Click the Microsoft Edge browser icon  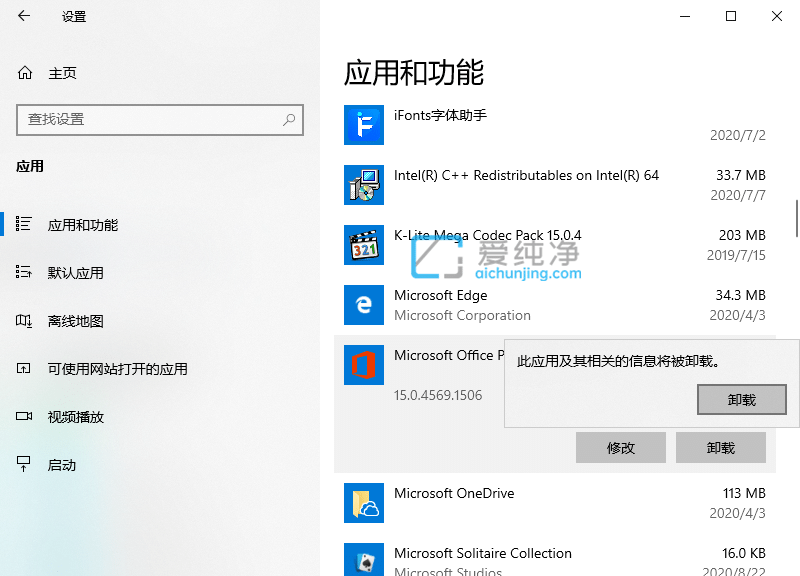click(x=364, y=305)
